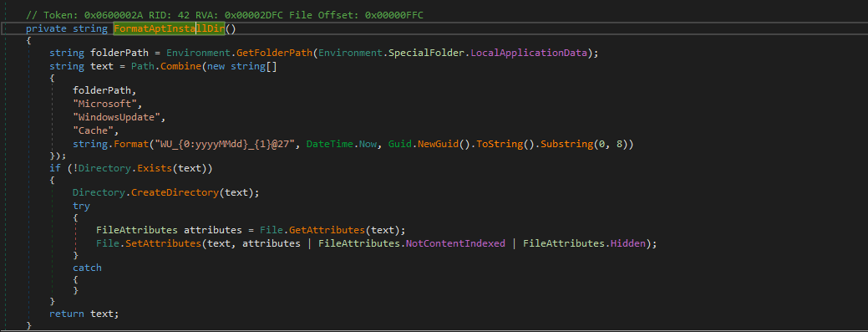Click the DateTime type reference
The height and width of the screenshot is (332, 868).
[x=329, y=144]
